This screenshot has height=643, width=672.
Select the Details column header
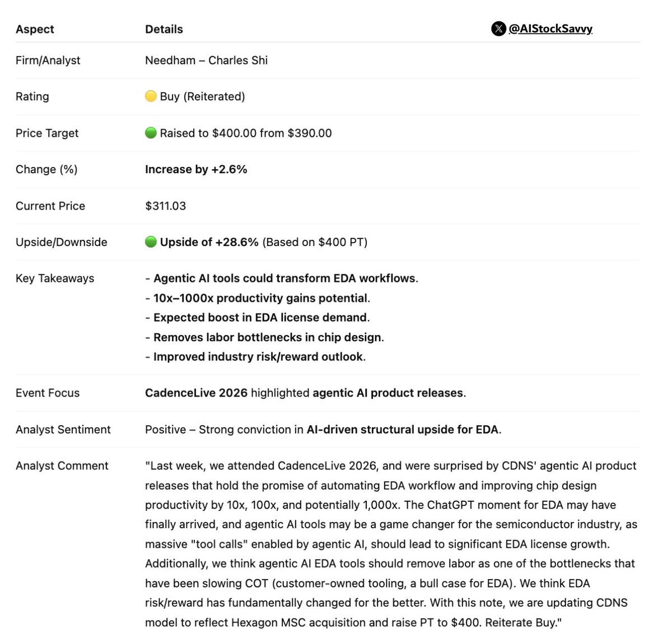pos(164,29)
